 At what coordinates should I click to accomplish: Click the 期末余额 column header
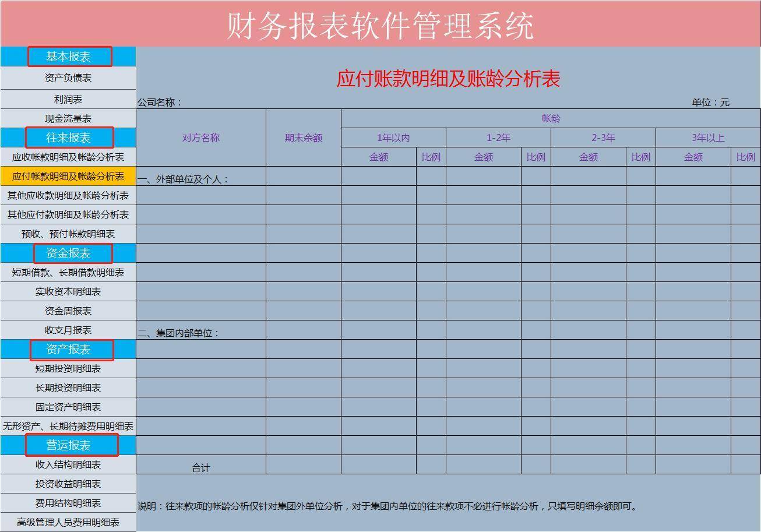click(x=304, y=138)
